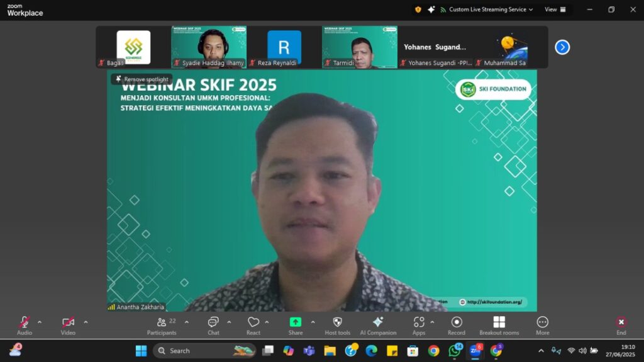This screenshot has width=644, height=362.
Task: Launch AI Companion from toolbar
Action: click(378, 326)
